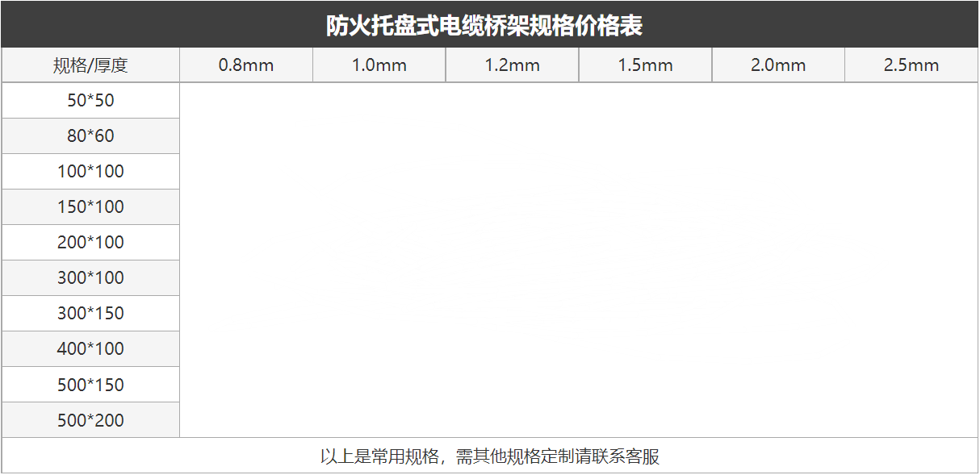The width and height of the screenshot is (980, 475).
Task: Choose the 100*100 specification row
Action: tap(90, 172)
